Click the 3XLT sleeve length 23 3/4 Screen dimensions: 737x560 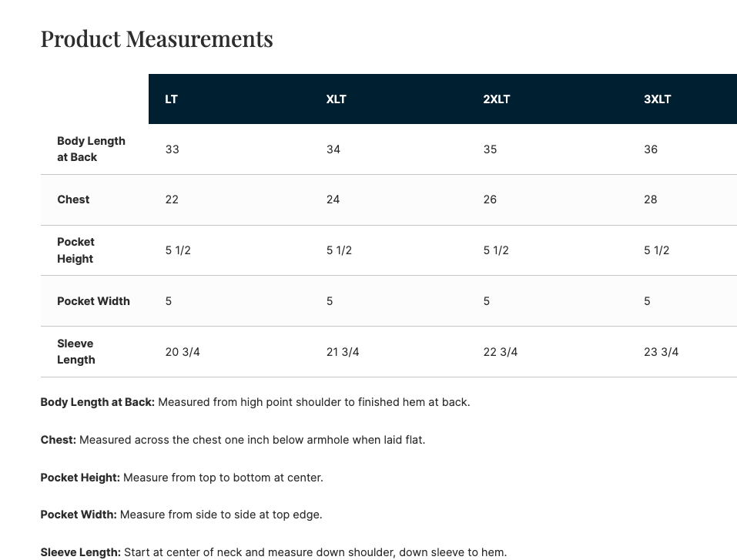pos(661,352)
